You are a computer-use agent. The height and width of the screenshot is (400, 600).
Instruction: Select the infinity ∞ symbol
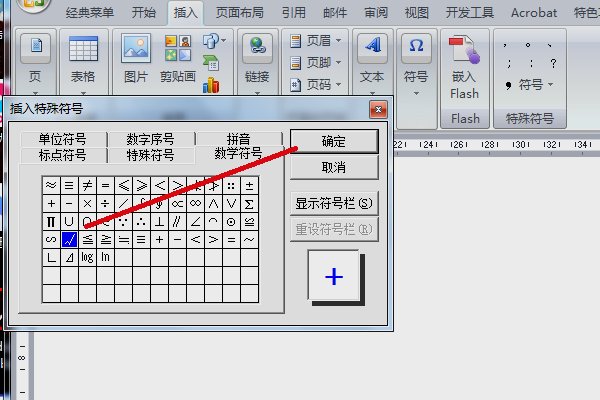click(196, 204)
